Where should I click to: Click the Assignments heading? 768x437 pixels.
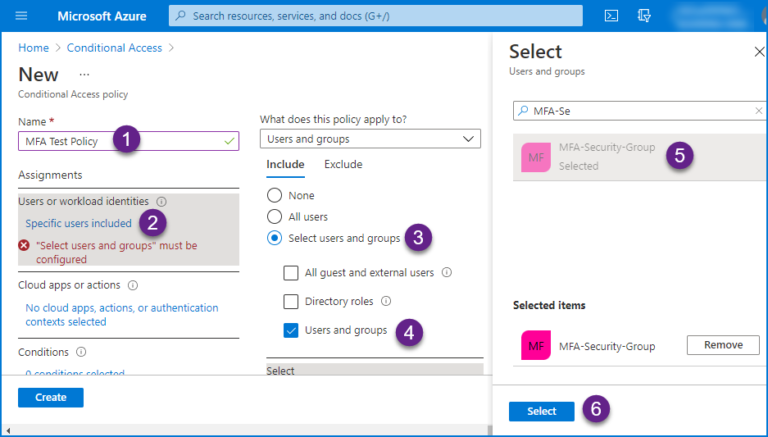coord(50,175)
